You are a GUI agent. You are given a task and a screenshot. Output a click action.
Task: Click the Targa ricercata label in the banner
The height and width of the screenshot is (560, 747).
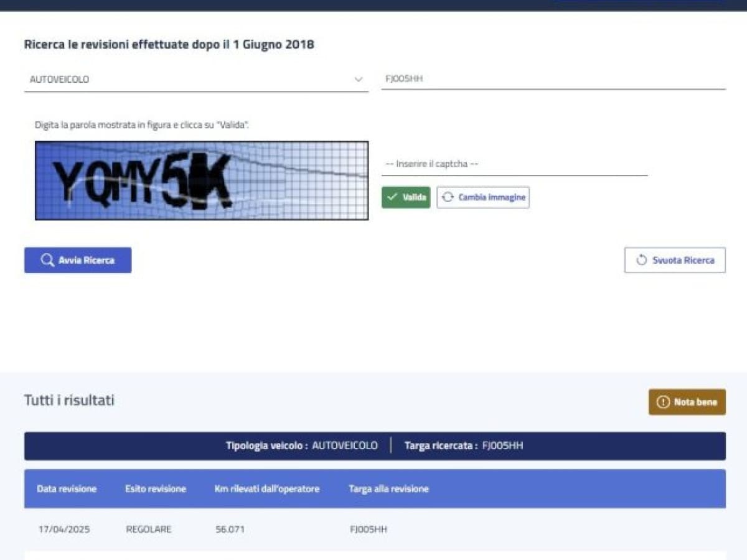[x=441, y=446]
